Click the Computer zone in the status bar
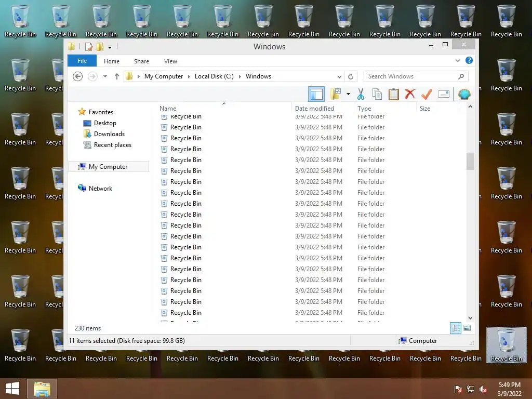Screen dimensions: 532x399 [x=418, y=341]
